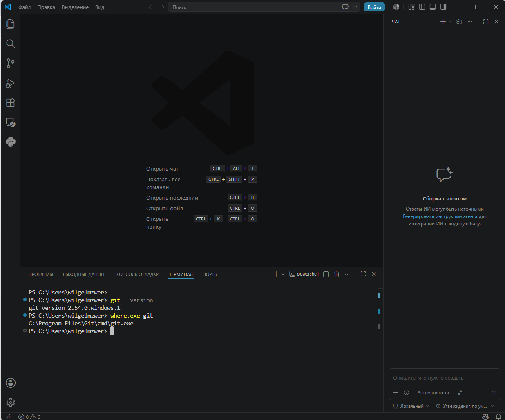Open terminal panel more actions
Screen dimensions: 505x420
click(x=347, y=274)
